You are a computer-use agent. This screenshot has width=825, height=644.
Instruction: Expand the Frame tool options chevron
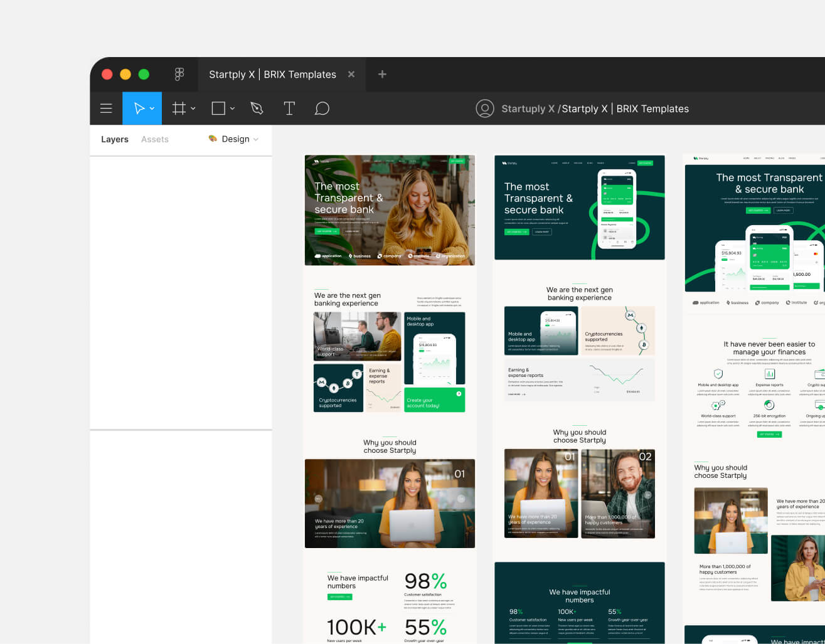[193, 108]
